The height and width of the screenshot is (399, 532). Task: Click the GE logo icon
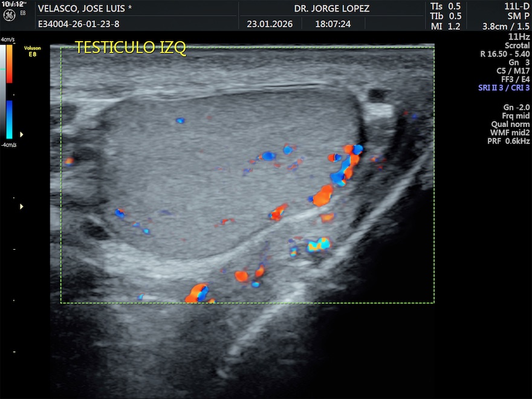click(x=10, y=14)
